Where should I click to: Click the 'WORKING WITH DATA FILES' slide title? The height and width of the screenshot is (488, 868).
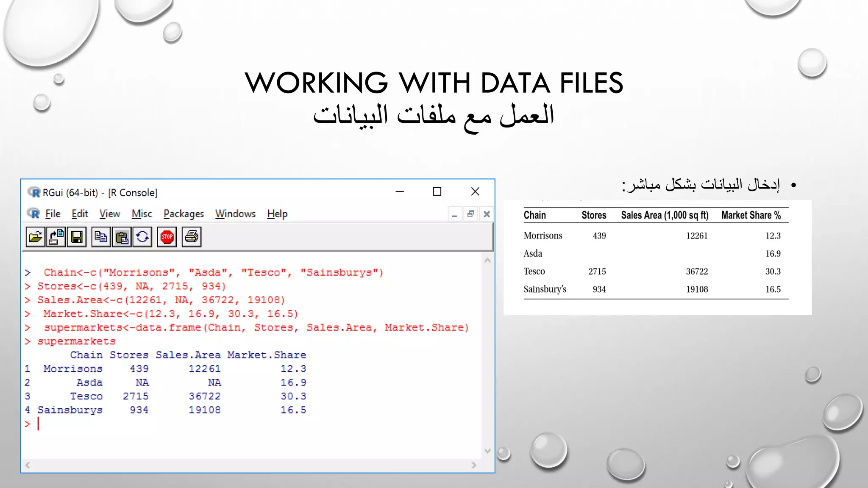pyautogui.click(x=434, y=83)
